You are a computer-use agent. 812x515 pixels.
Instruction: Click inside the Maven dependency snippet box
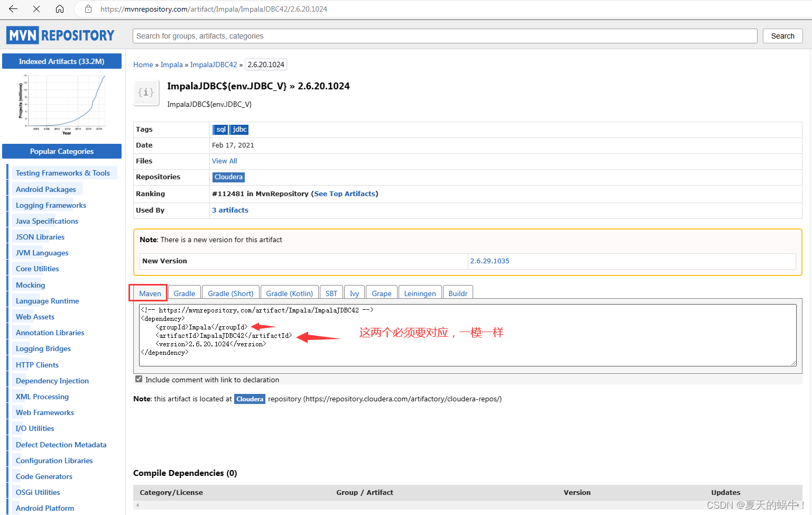467,335
